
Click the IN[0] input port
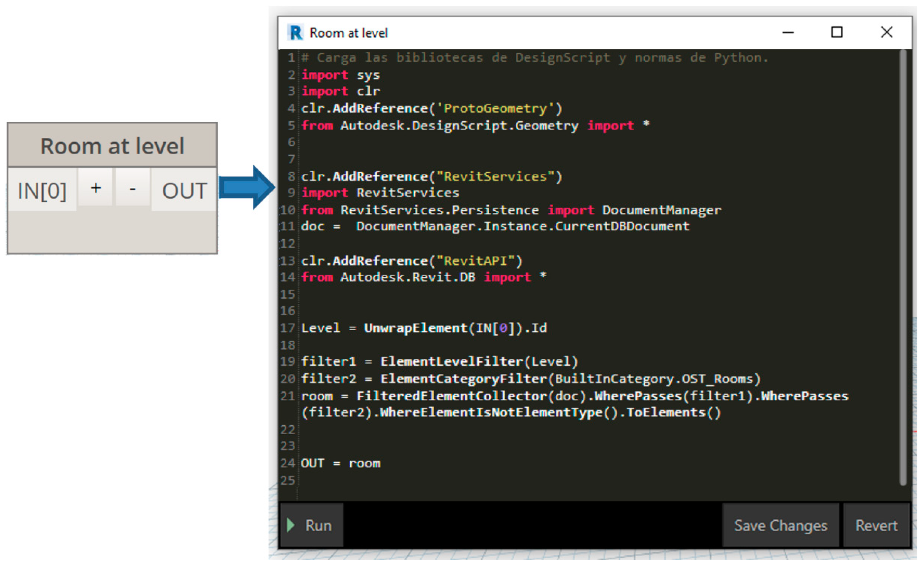pyautogui.click(x=42, y=190)
